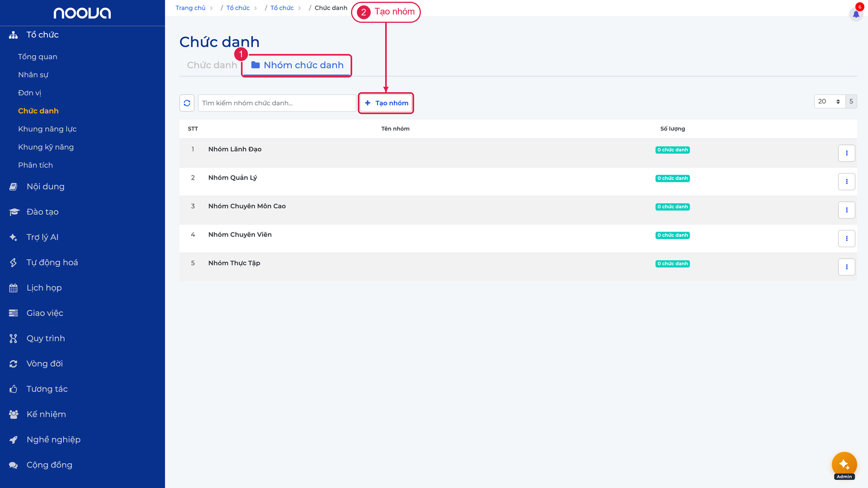
Task: Open the three-dot menu for Nhóm Lãnh Đạo
Action: (846, 153)
